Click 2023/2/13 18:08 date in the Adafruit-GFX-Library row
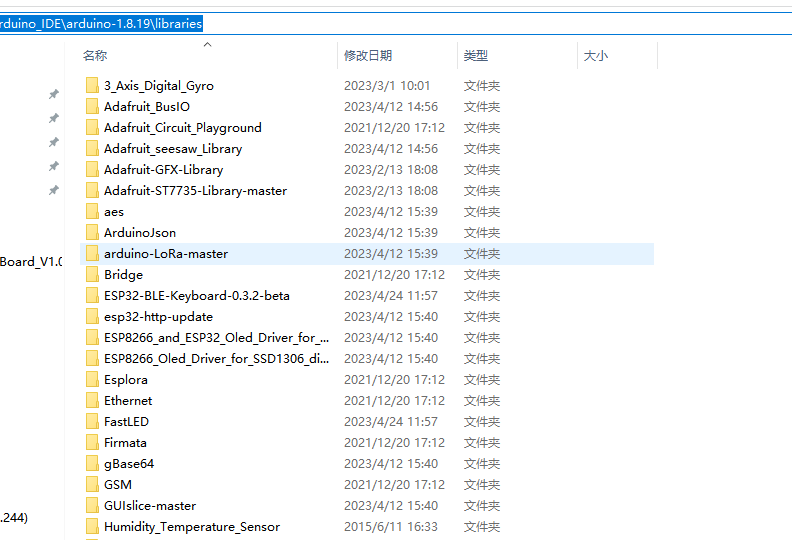The image size is (792, 540). [391, 170]
